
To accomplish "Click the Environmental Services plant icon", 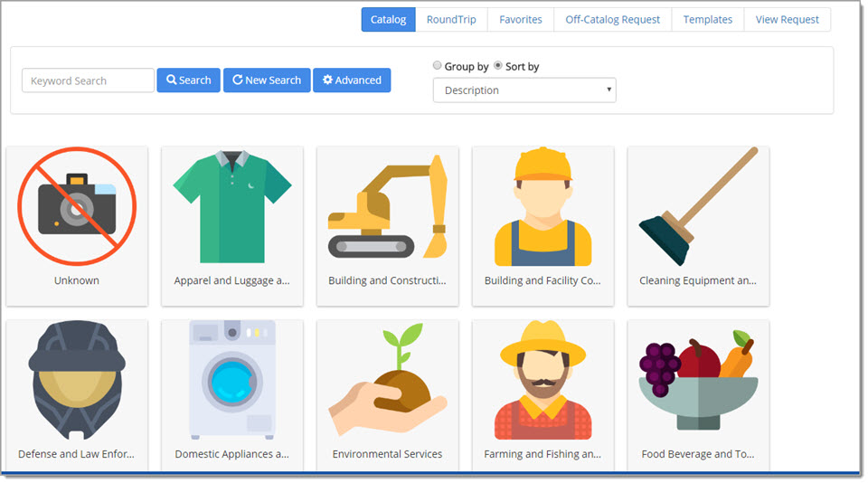I will coord(388,380).
